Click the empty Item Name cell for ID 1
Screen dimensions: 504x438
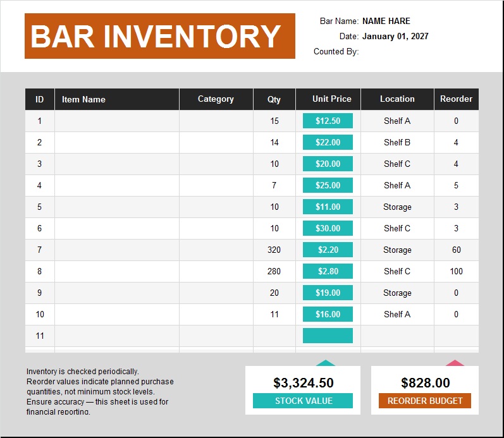117,121
